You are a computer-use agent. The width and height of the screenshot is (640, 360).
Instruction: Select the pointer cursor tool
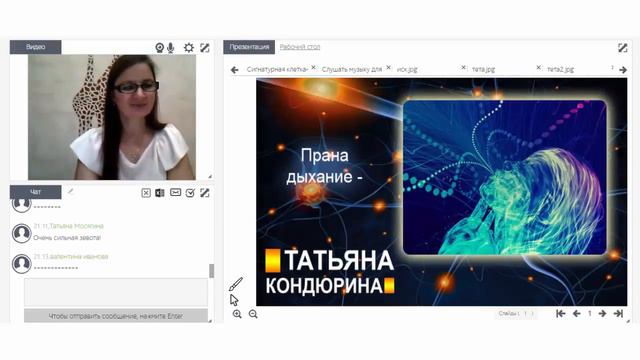pos(234,300)
